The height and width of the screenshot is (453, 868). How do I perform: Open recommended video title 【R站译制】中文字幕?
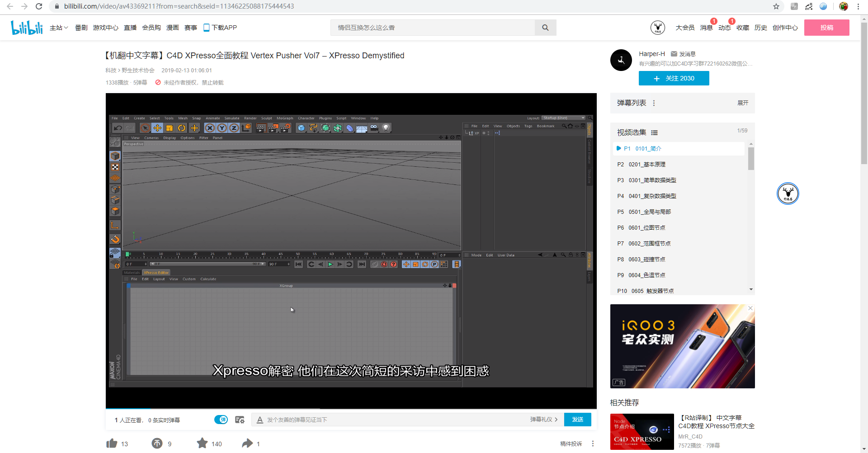[717, 422]
